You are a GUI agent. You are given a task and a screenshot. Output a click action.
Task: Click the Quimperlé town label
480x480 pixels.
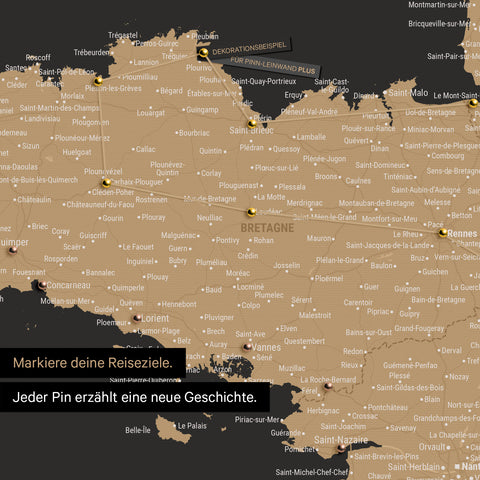click(x=128, y=288)
